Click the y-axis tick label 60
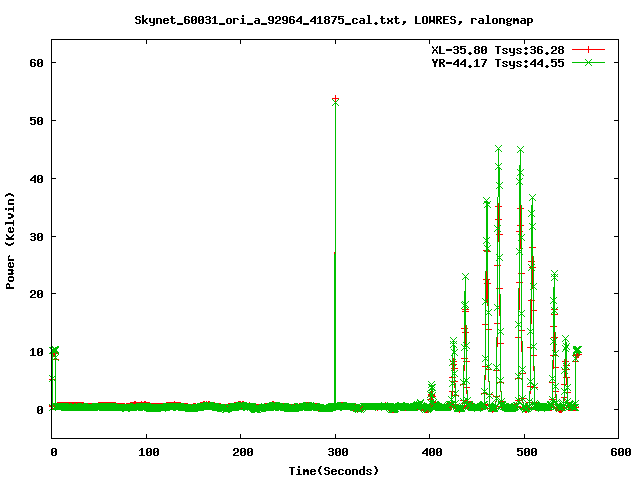This screenshot has width=640, height=480. 36,63
